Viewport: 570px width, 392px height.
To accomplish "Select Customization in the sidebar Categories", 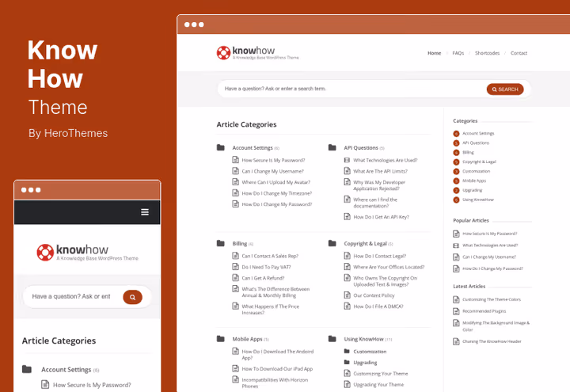I will coord(476,171).
